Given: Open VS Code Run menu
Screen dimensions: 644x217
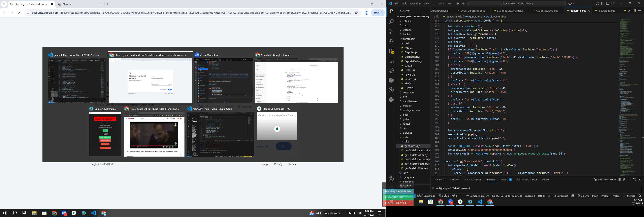Looking at the screenshot, I should (x=442, y=3).
